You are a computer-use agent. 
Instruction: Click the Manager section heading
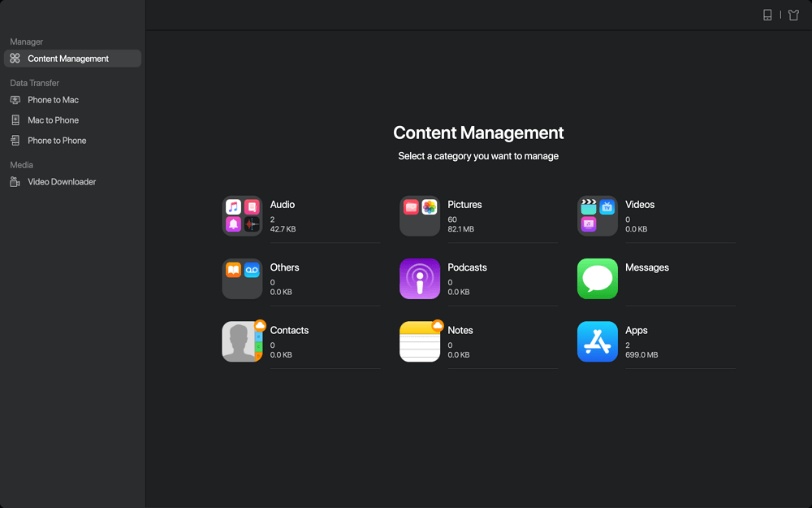click(x=27, y=42)
